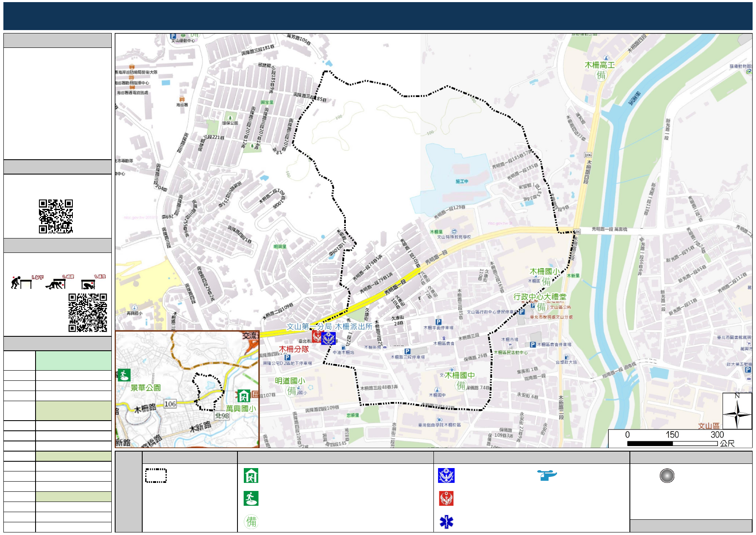Click the dashed boundary symbol in legend
The height and width of the screenshot is (535, 756).
156,475
